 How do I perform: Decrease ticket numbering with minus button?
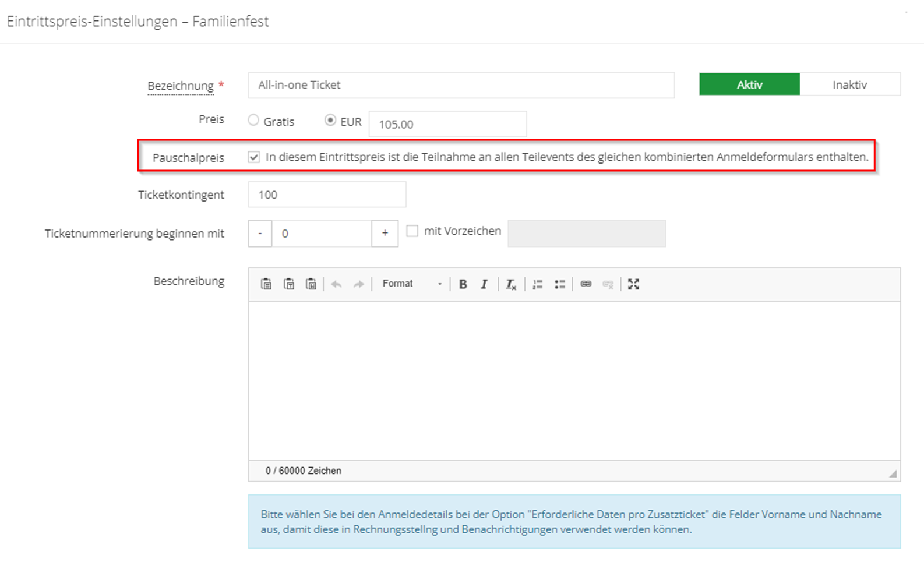260,234
